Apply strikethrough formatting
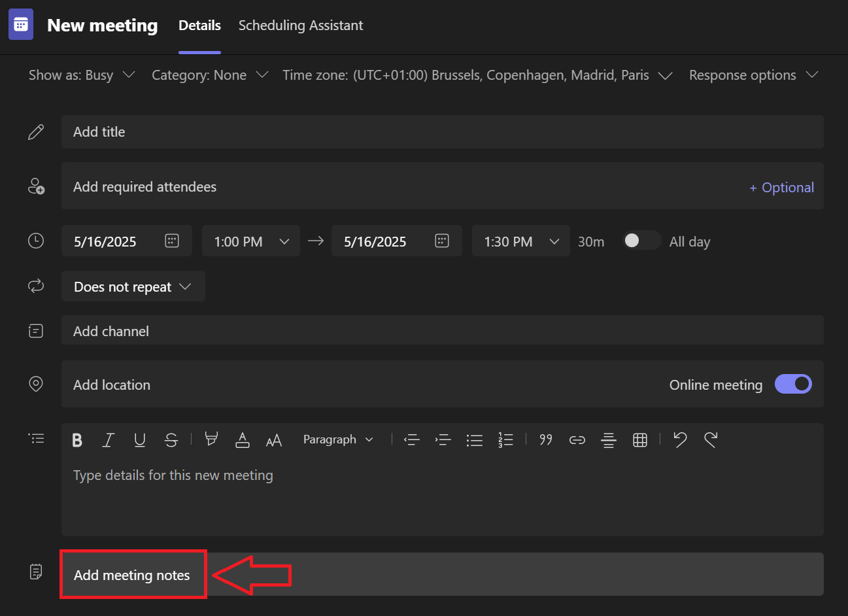This screenshot has height=616, width=848. (171, 439)
